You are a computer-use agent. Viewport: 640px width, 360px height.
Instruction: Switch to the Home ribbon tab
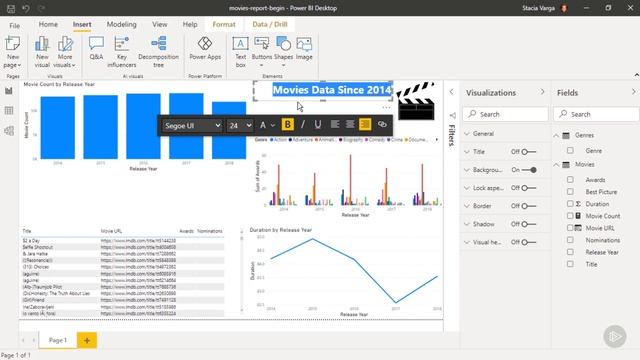click(x=48, y=24)
